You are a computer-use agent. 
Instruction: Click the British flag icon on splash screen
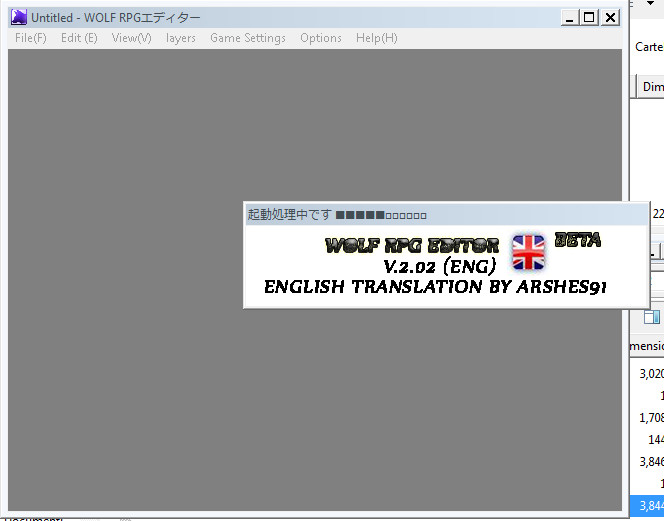(x=528, y=252)
